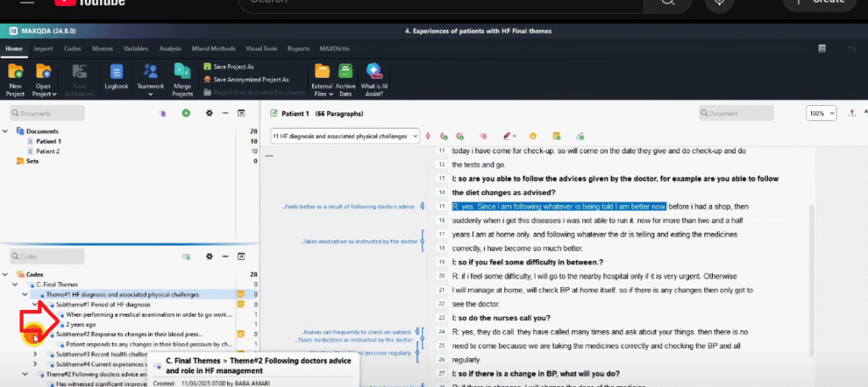
Task: Expand Subtheme#3 Recent health challenges
Action: pyautogui.click(x=36, y=354)
